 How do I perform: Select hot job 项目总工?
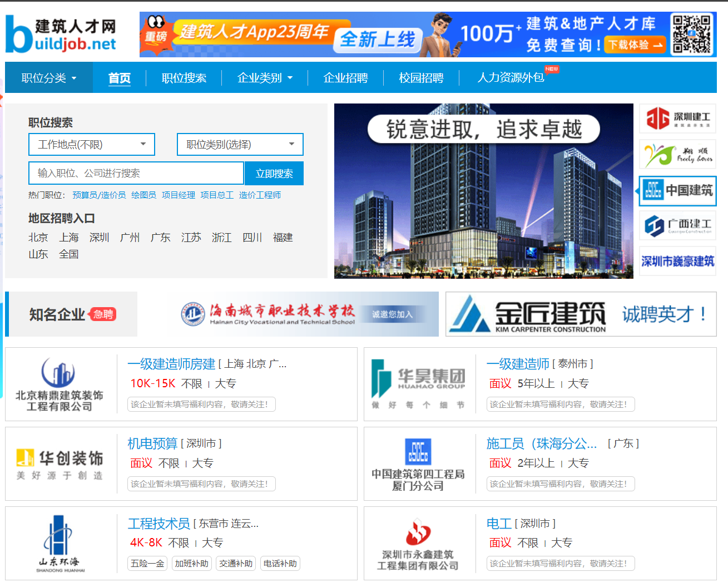click(217, 195)
